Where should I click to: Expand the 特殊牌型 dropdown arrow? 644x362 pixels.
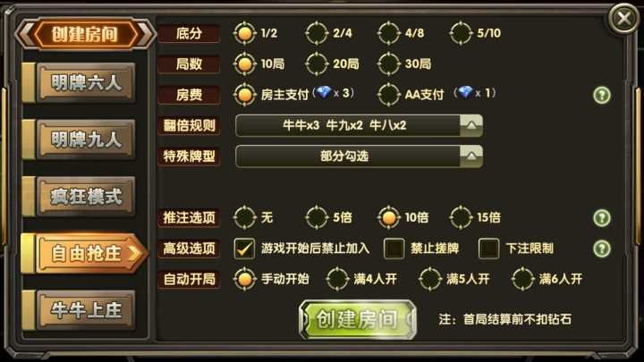(x=471, y=156)
